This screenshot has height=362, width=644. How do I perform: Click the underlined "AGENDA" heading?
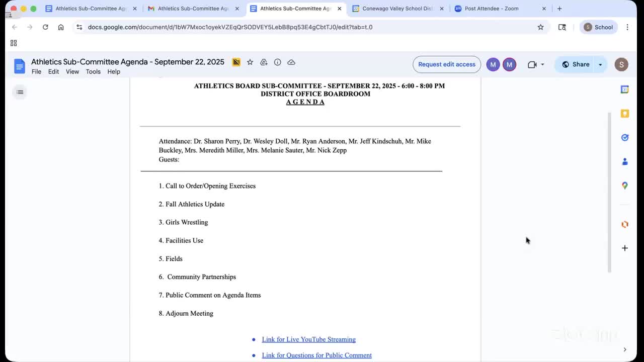[305, 102]
